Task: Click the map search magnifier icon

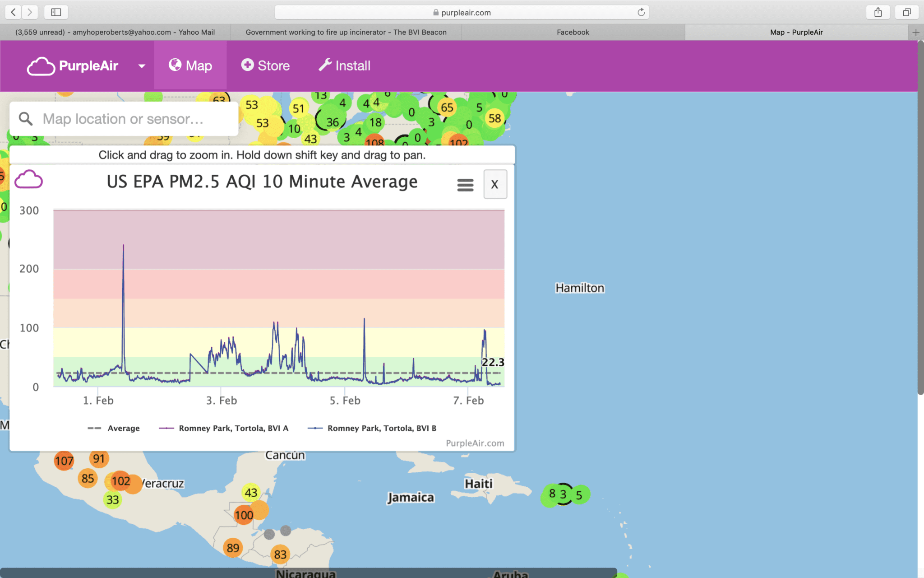Action: tap(26, 119)
